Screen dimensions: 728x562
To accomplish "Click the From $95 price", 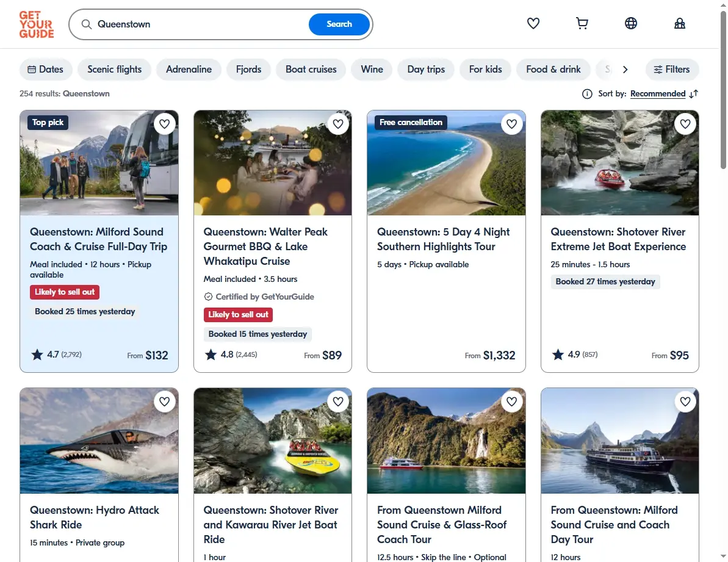I will 670,356.
